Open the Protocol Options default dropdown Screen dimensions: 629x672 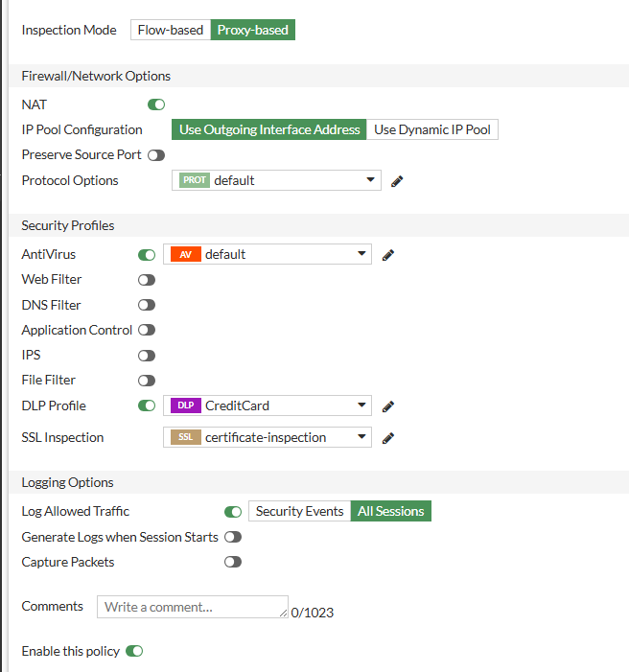[x=276, y=180]
